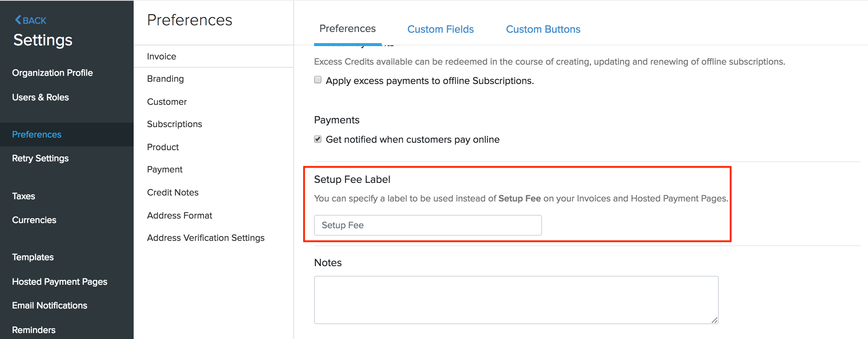Disable Get notified when customers pay online

click(317, 139)
